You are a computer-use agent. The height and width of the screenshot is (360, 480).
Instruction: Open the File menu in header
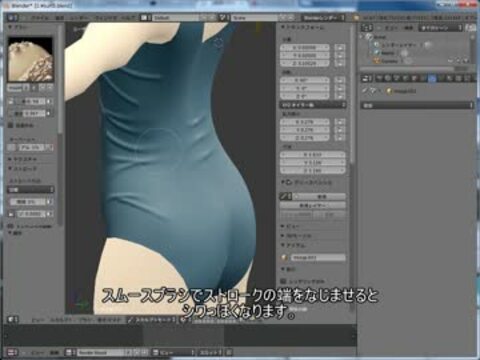tap(40, 18)
